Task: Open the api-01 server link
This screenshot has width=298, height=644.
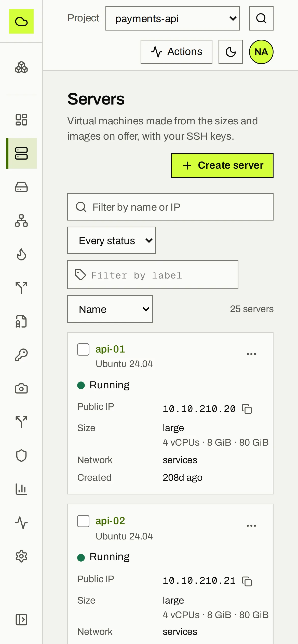Action: tap(110, 349)
